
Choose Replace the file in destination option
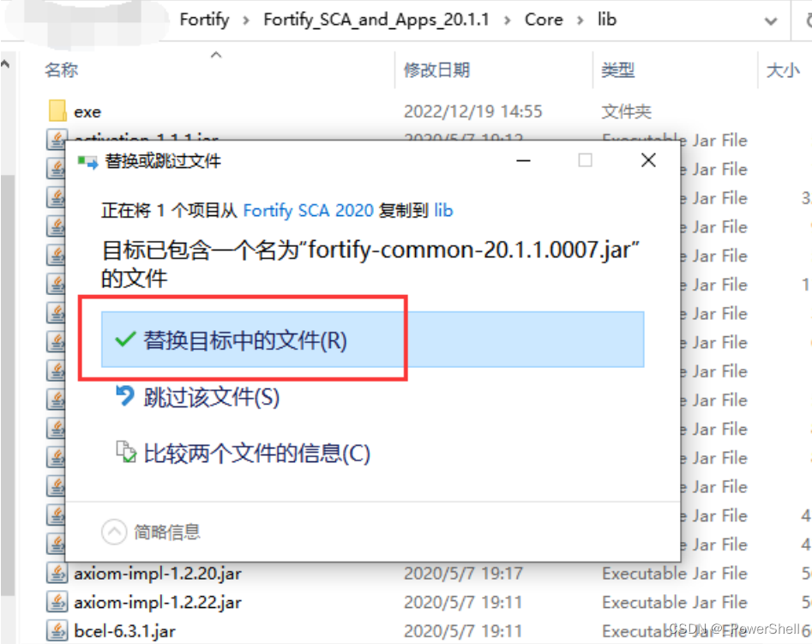pyautogui.click(x=372, y=340)
